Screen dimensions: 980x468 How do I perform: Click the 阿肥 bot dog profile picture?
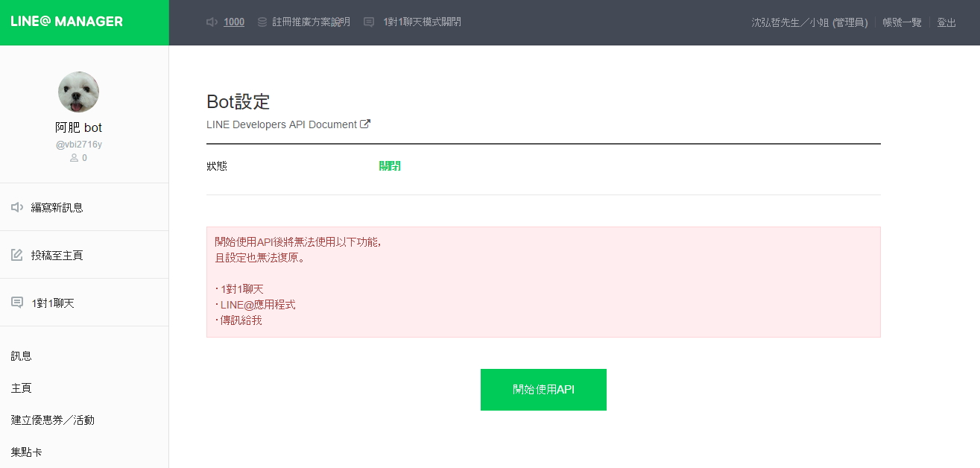(78, 92)
